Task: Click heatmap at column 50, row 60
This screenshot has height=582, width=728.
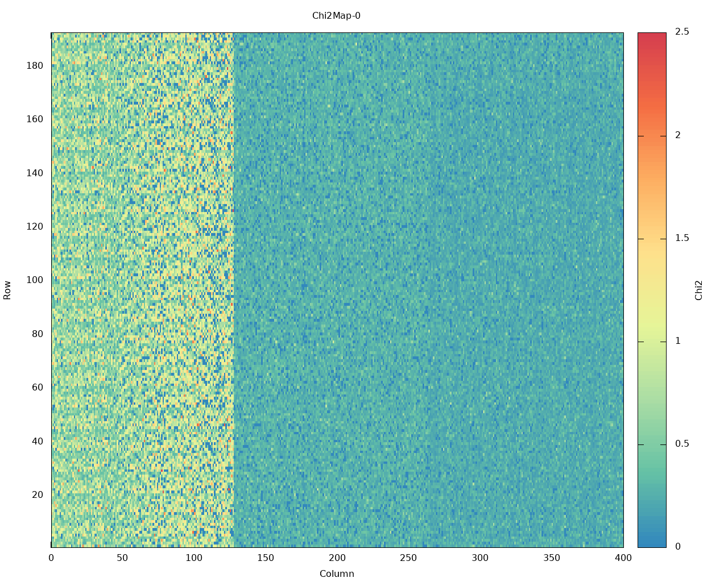Action: (x=123, y=388)
